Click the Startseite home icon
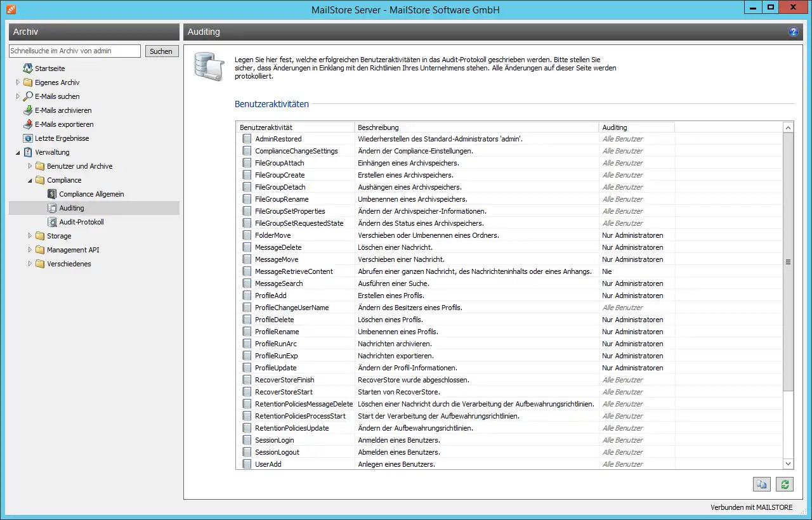This screenshot has height=520, width=812. coord(28,68)
